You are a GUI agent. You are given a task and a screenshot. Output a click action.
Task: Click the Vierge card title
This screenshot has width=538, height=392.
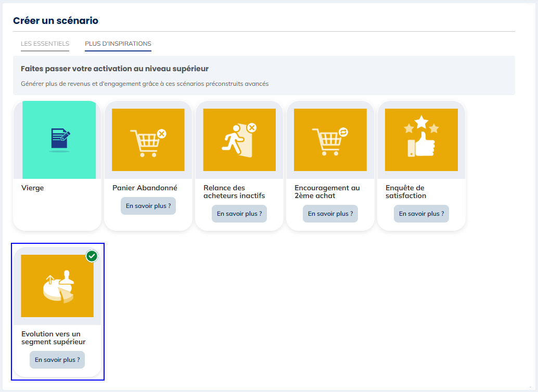point(33,188)
